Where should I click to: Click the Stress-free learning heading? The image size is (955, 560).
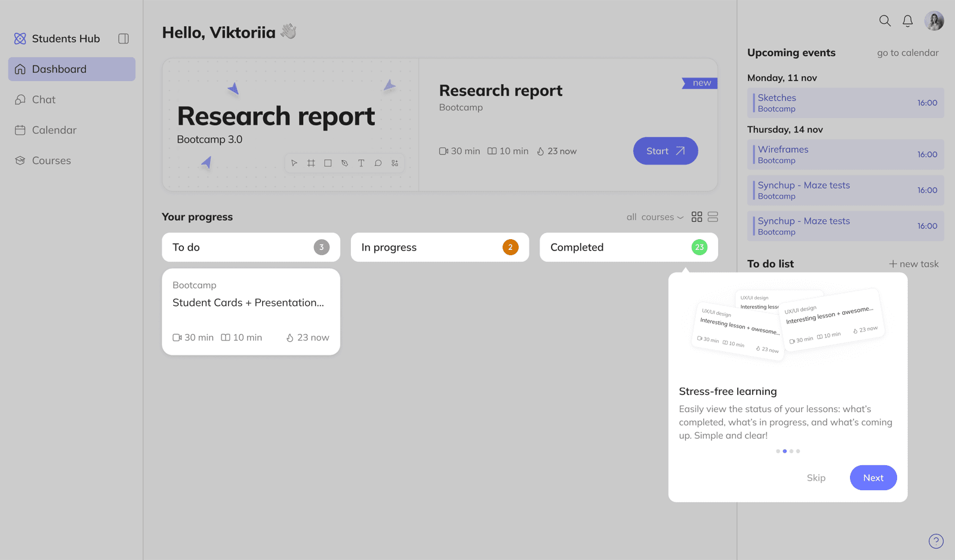tap(728, 391)
